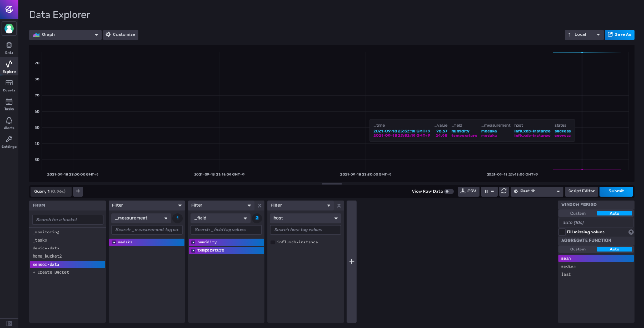Viewport: 644px width, 328px height.
Task: Click the InfluxDB logo icon
Action: click(9, 9)
